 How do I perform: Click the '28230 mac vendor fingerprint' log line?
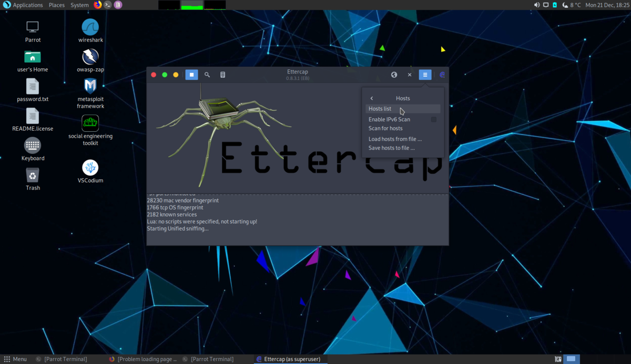(x=183, y=201)
